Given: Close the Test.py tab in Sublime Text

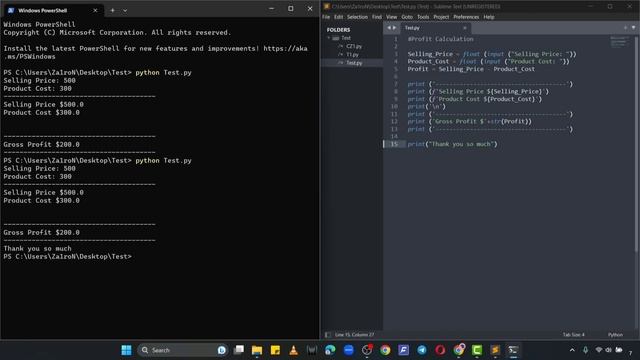Looking at the screenshot, I should click(x=464, y=28).
